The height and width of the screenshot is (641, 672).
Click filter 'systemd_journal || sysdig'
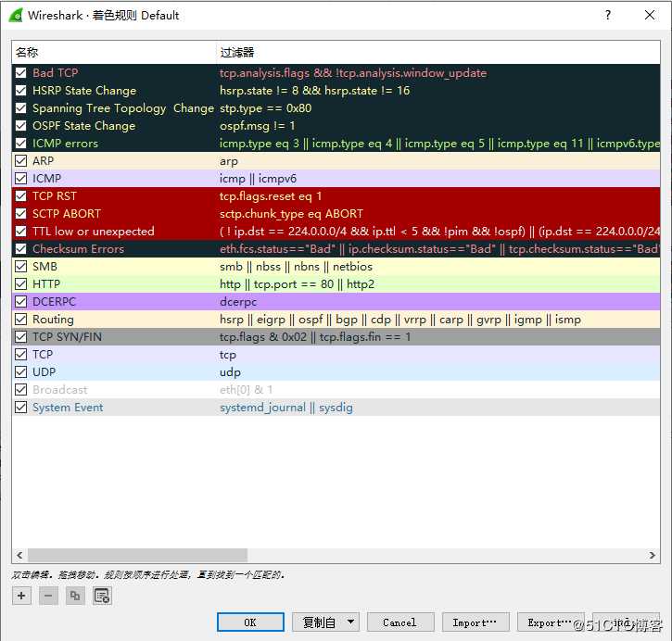click(x=286, y=407)
